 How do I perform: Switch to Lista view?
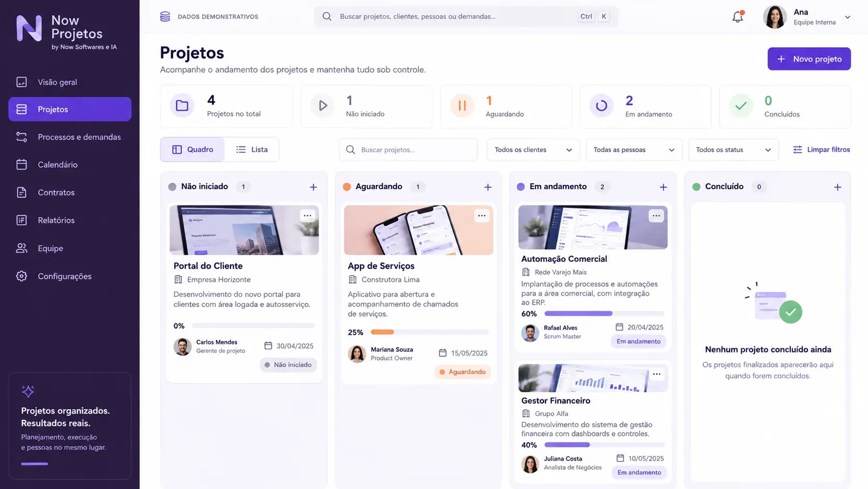[x=252, y=150]
